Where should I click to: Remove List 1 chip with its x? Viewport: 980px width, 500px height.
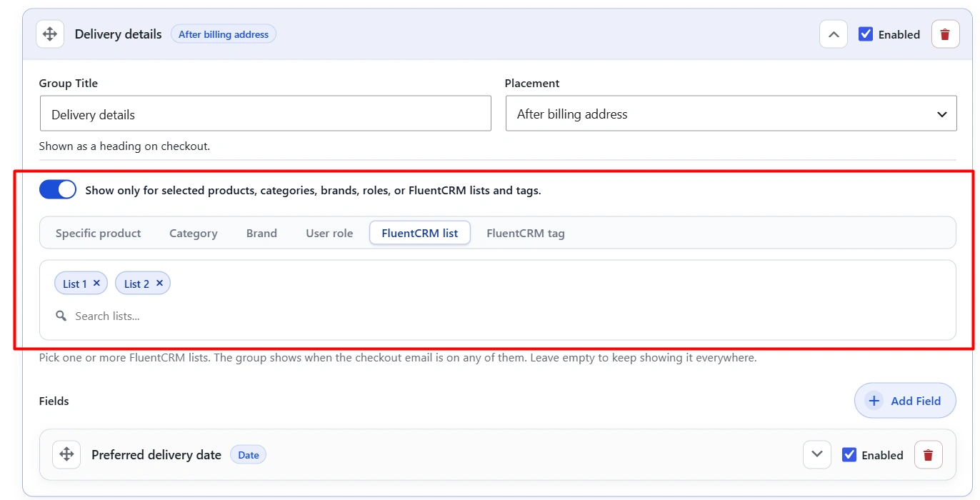coord(96,283)
